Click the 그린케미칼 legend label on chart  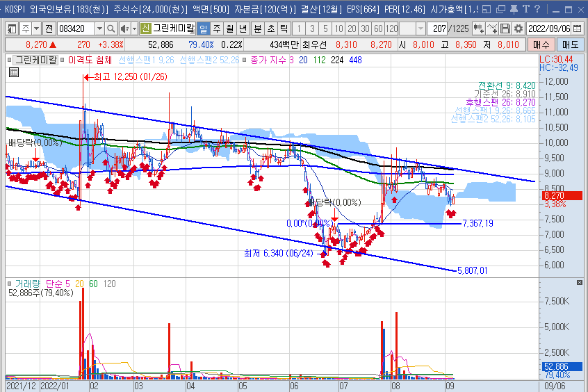[35, 60]
